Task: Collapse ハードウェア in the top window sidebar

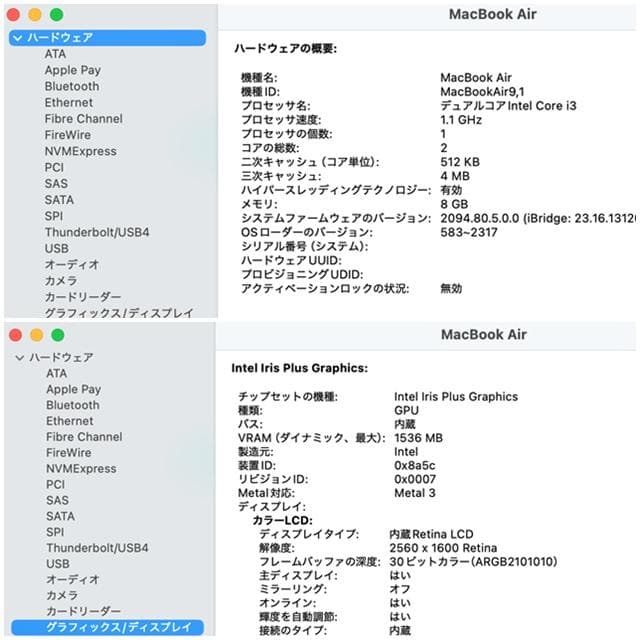Action: [17, 38]
